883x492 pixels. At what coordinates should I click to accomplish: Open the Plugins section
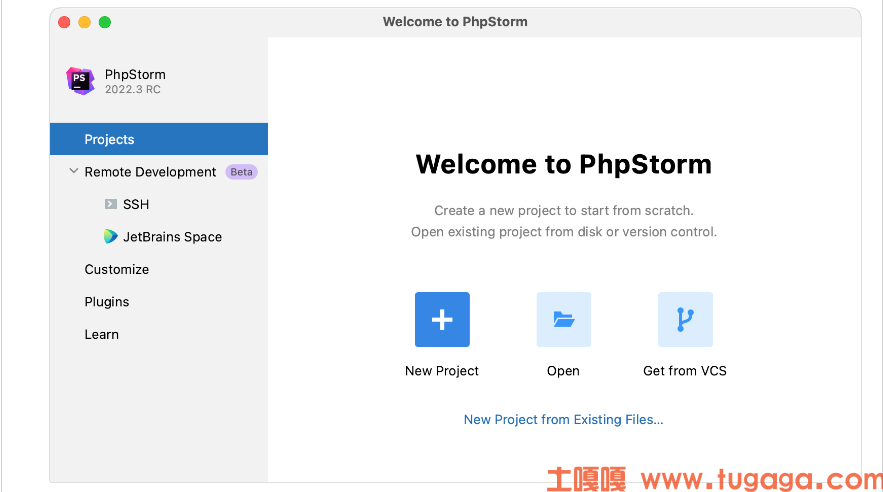[x=107, y=302]
